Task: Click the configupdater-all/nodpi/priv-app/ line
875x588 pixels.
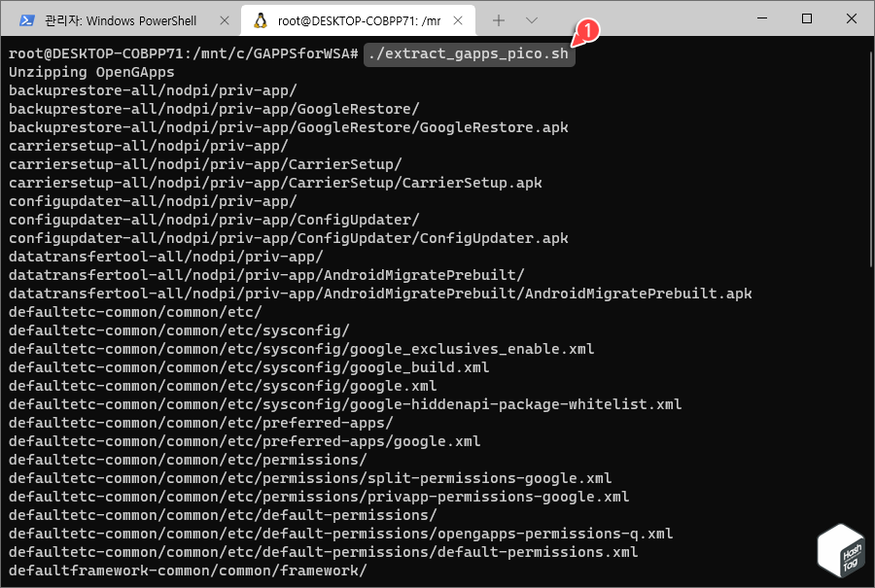Action: (153, 201)
